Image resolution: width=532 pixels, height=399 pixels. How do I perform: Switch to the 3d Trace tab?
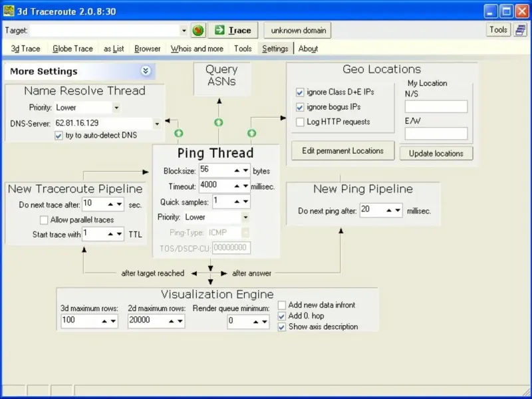coord(25,49)
